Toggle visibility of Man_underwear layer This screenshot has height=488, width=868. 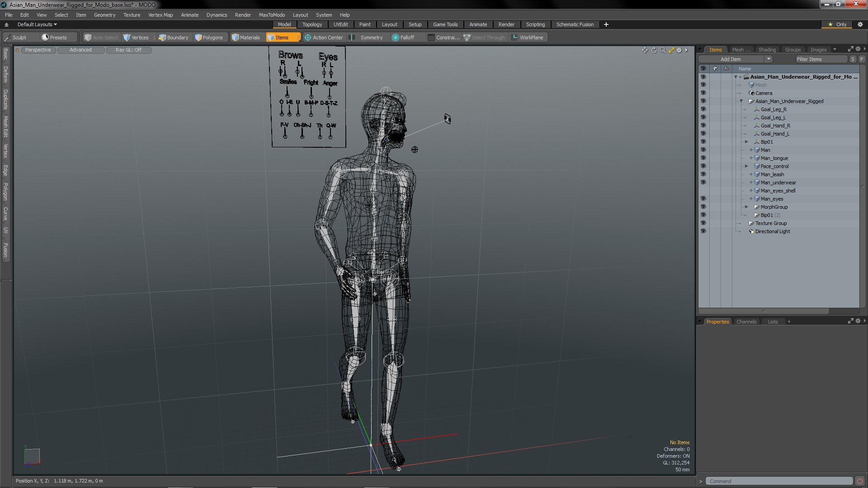click(703, 183)
